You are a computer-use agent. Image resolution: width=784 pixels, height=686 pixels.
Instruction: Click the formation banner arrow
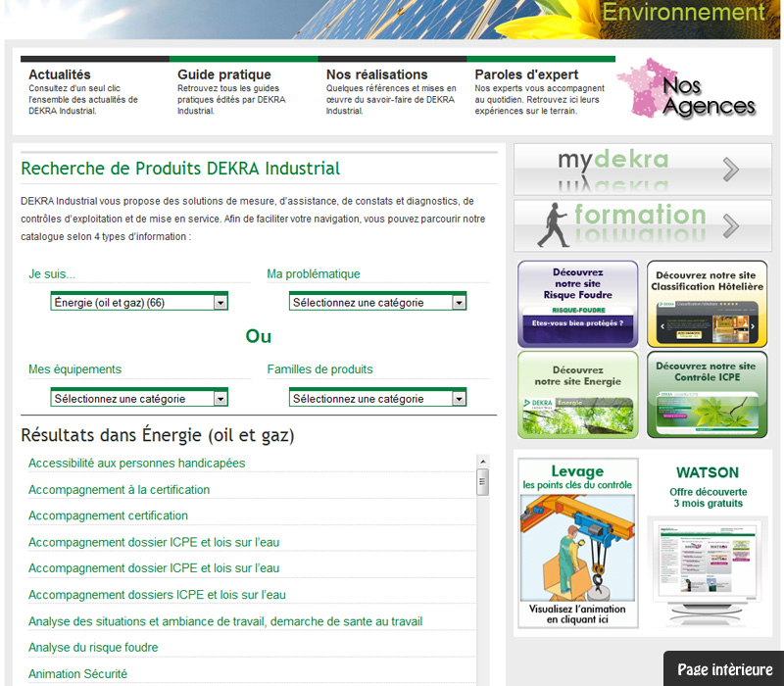731,226
